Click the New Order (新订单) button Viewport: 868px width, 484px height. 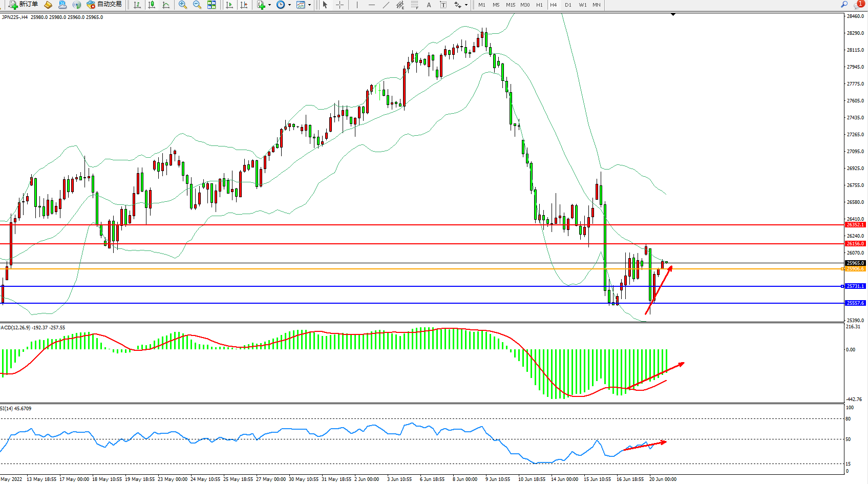pyautogui.click(x=24, y=5)
